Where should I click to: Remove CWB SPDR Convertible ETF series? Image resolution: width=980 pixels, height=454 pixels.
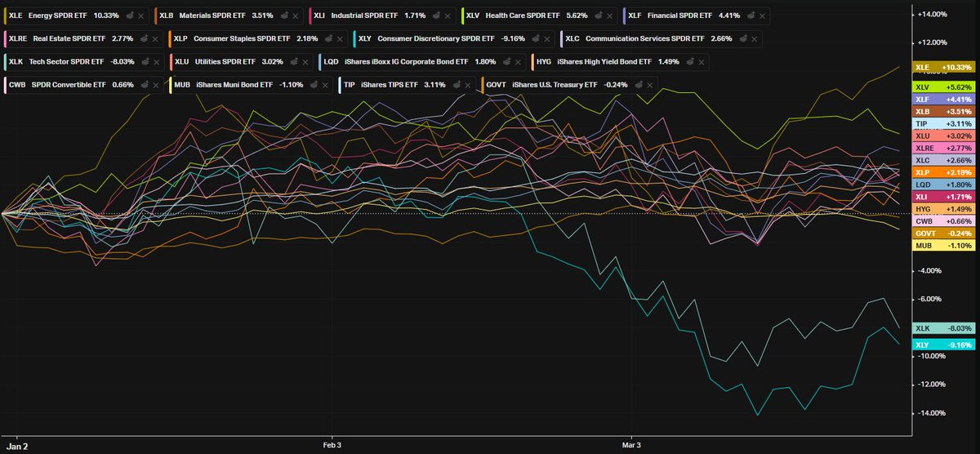point(156,85)
